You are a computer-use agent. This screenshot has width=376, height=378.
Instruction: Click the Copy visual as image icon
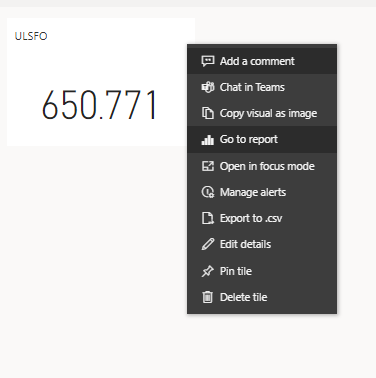point(208,113)
